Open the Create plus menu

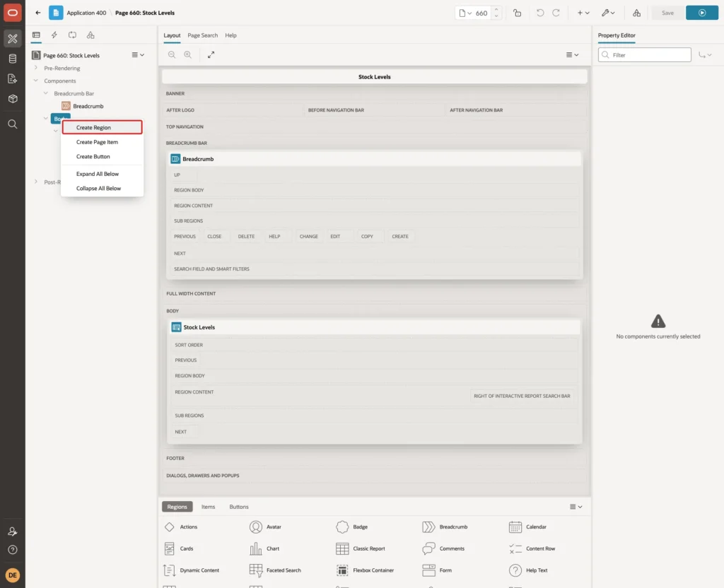[x=583, y=13]
